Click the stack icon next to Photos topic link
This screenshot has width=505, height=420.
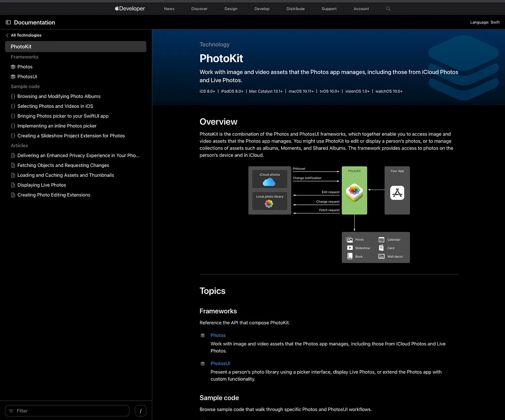pyautogui.click(x=203, y=335)
